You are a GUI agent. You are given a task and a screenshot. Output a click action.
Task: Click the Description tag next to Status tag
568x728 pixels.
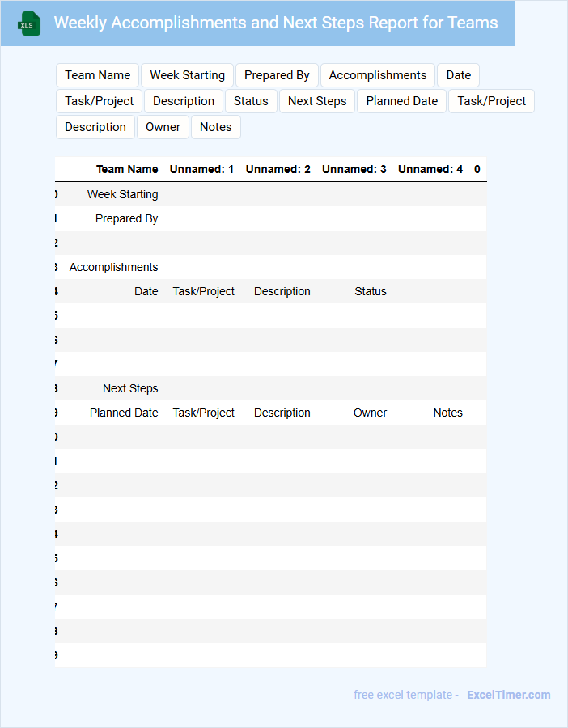coord(184,101)
